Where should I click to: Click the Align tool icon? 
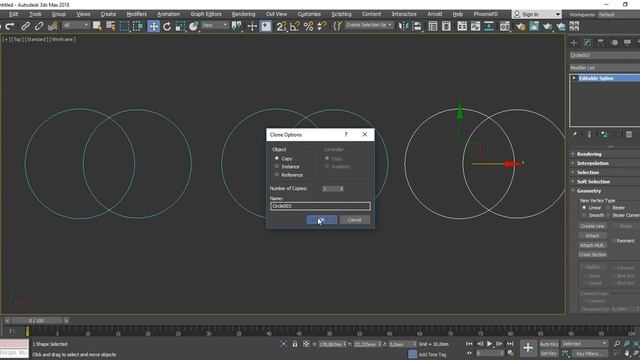coord(417,27)
